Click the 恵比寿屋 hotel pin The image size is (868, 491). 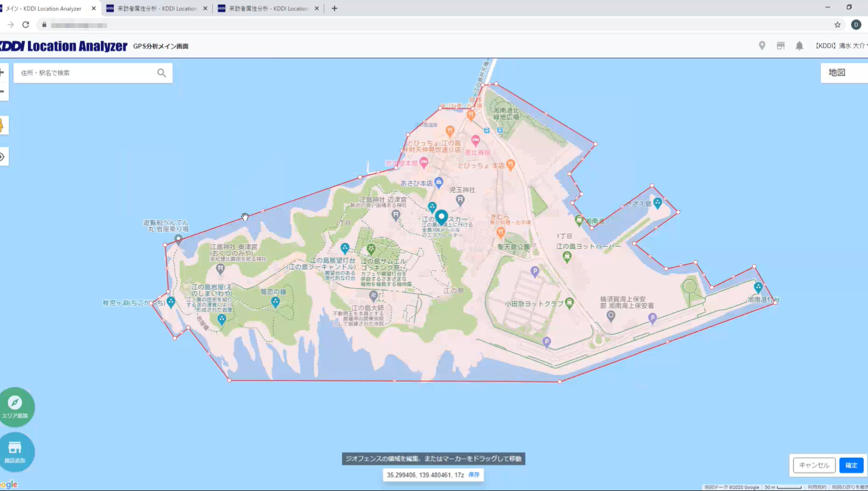tap(476, 140)
